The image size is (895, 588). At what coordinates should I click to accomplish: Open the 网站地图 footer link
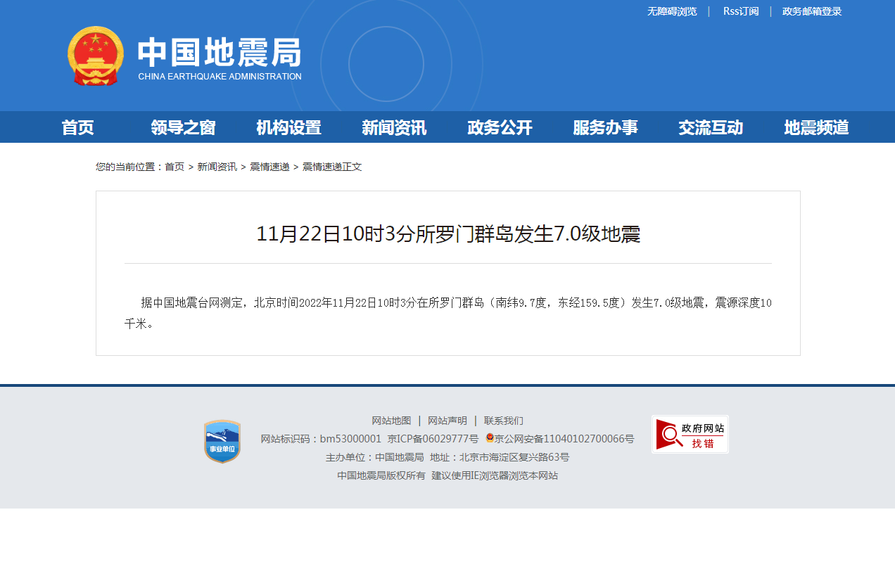(391, 421)
